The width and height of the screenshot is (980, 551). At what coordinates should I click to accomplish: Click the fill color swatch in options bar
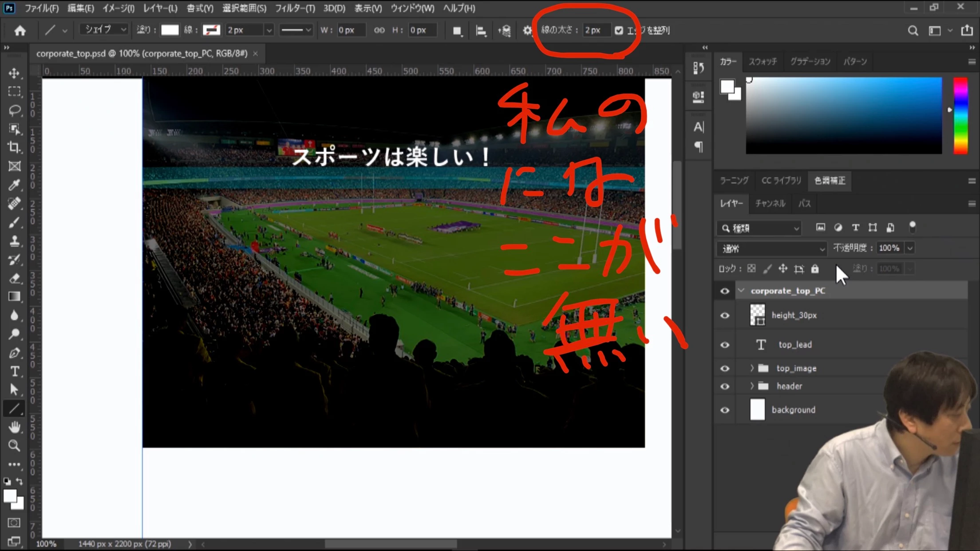[170, 30]
